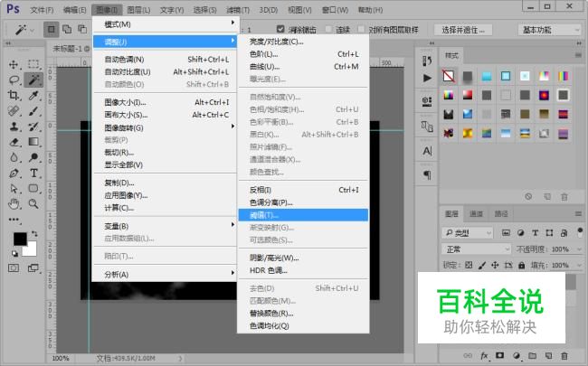Viewport: 588px width, 366px height.
Task: Create a new group folder
Action: 532,355
